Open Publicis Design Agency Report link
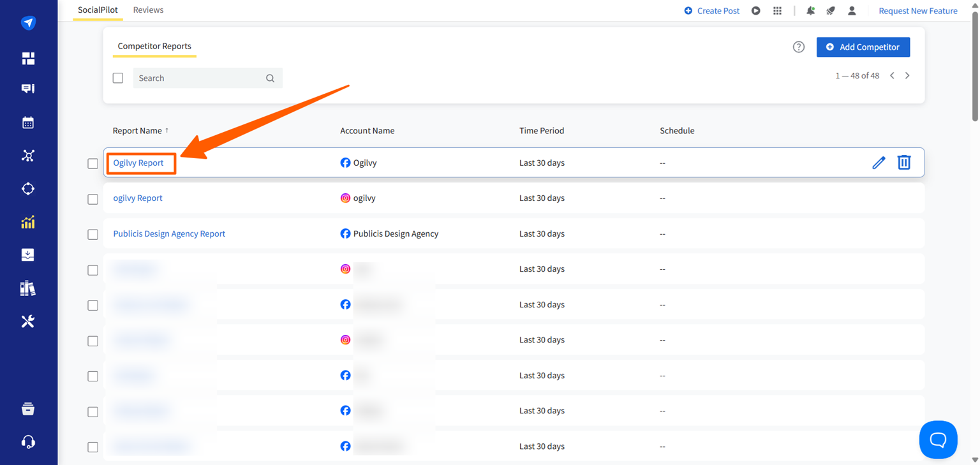The image size is (980, 465). [169, 233]
